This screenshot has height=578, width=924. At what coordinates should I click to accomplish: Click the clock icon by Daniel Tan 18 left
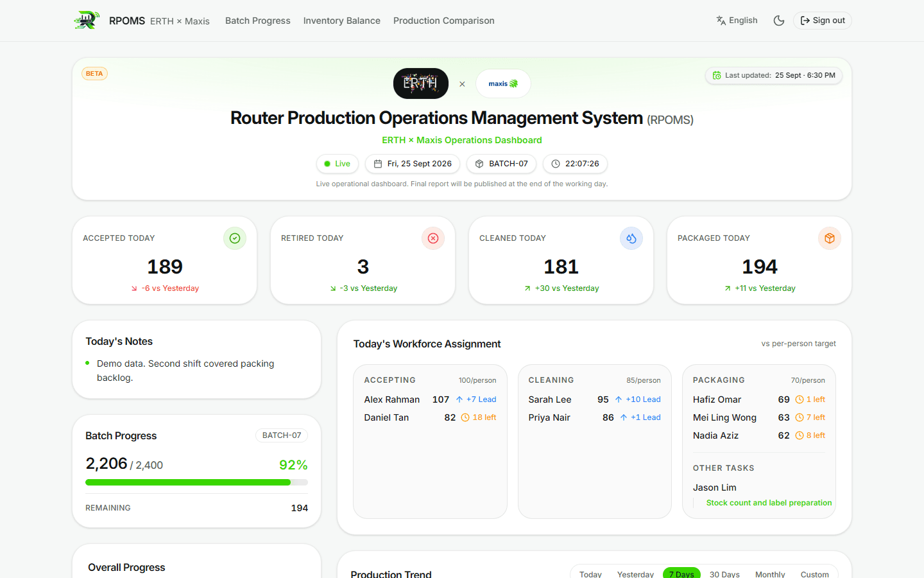point(465,417)
